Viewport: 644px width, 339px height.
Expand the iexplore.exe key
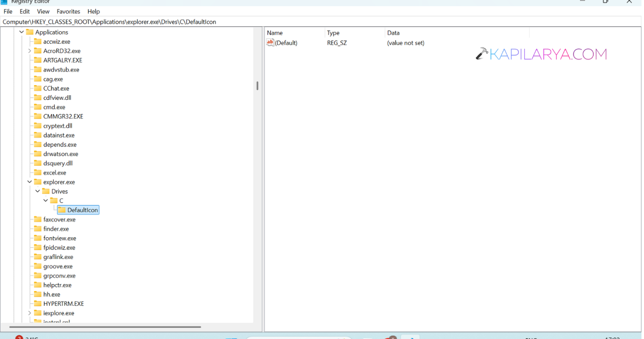[x=30, y=313]
